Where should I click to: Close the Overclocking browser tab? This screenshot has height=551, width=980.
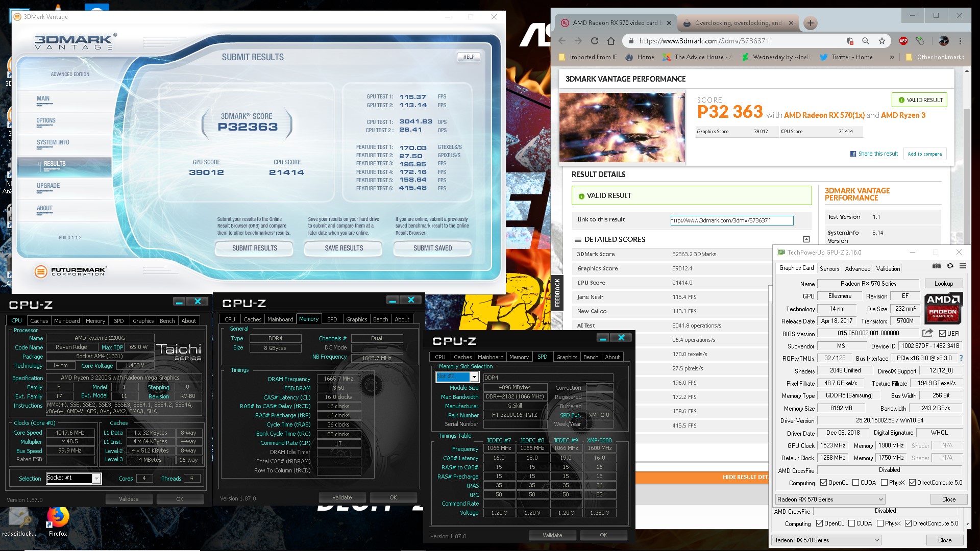(x=791, y=23)
